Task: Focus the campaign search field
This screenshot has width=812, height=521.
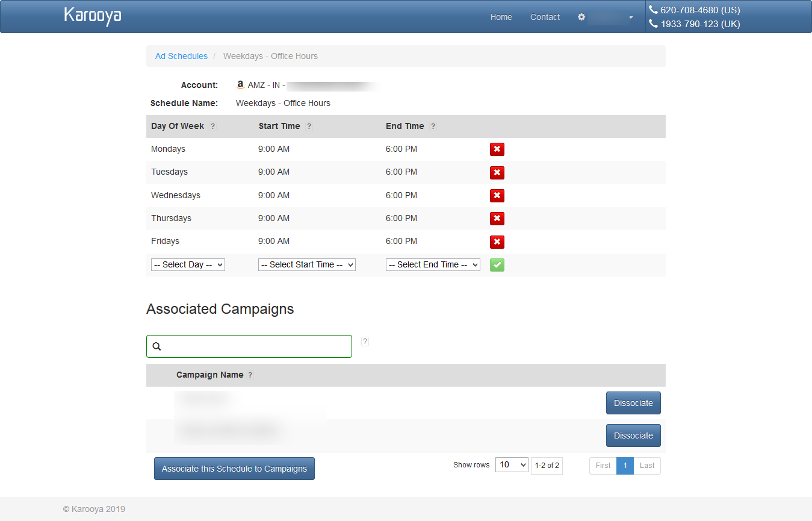Action: [249, 346]
